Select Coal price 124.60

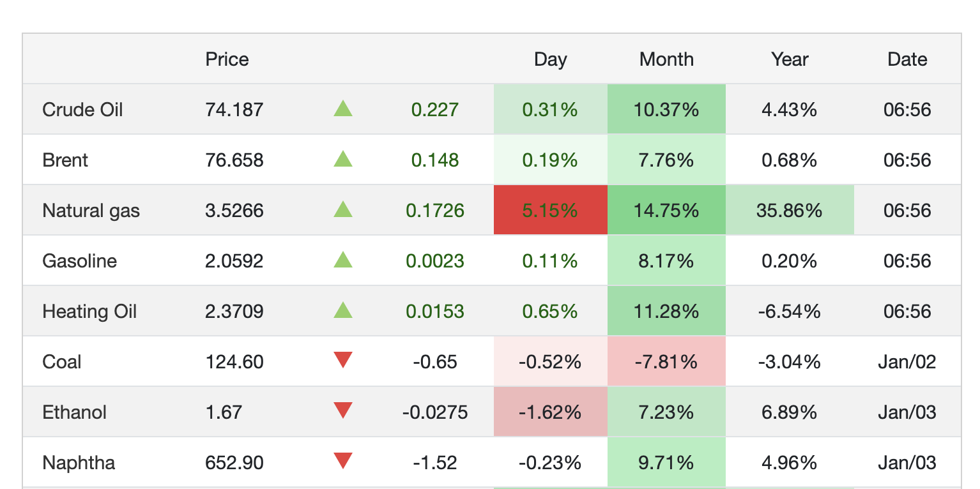click(x=234, y=362)
